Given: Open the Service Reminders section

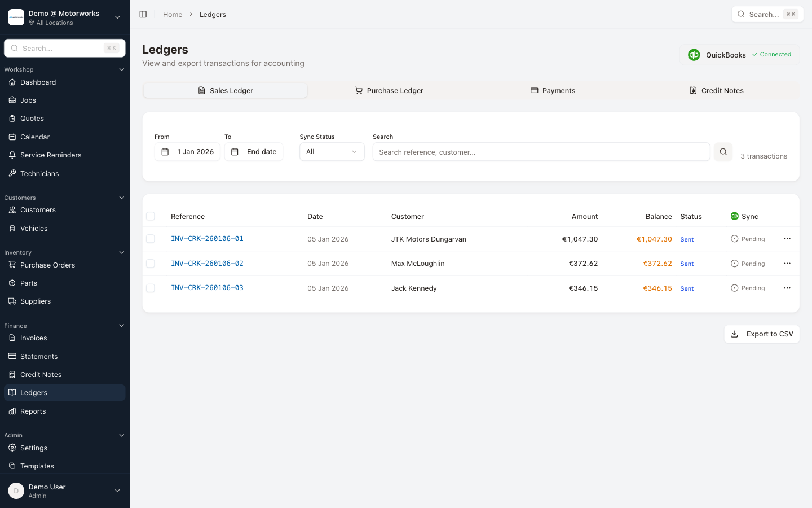Looking at the screenshot, I should 50,155.
